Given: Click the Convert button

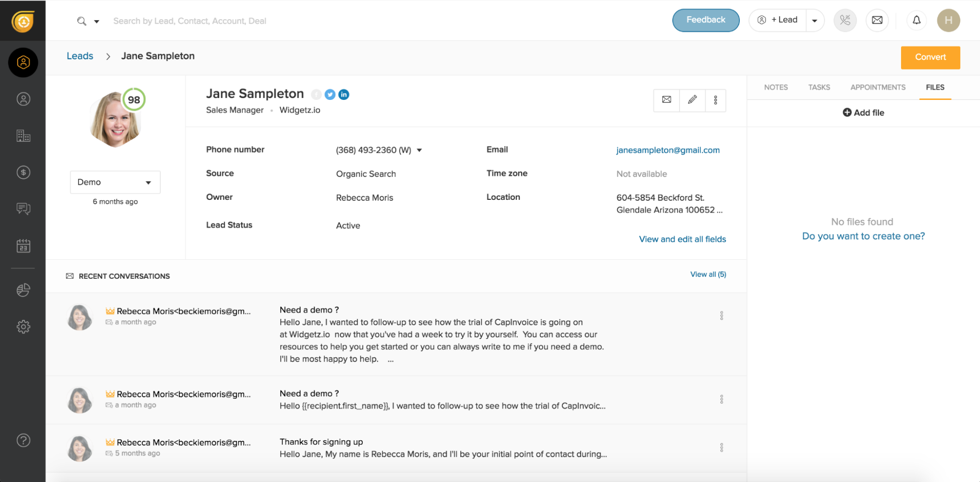Looking at the screenshot, I should click(x=930, y=57).
